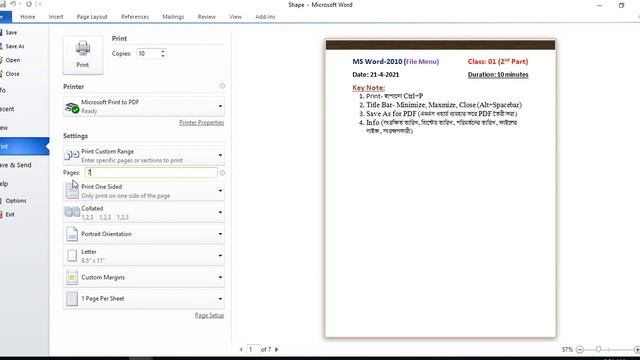Go to previous page in print preview
The height and width of the screenshot is (360, 640).
241,349
